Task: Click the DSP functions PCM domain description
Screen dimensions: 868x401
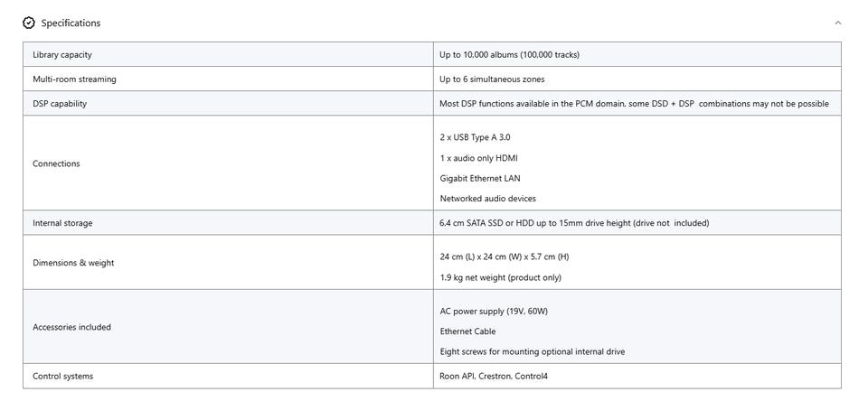Action: (x=635, y=104)
